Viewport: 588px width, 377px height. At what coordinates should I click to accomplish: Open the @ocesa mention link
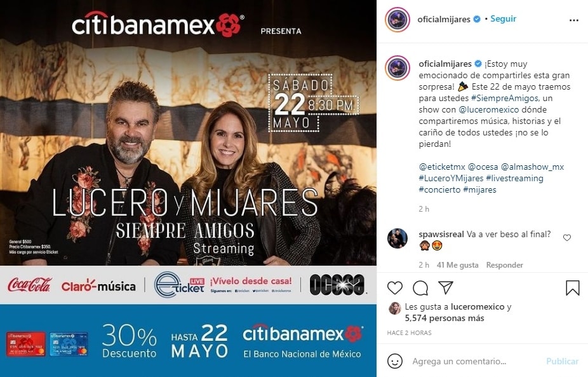pos(483,167)
